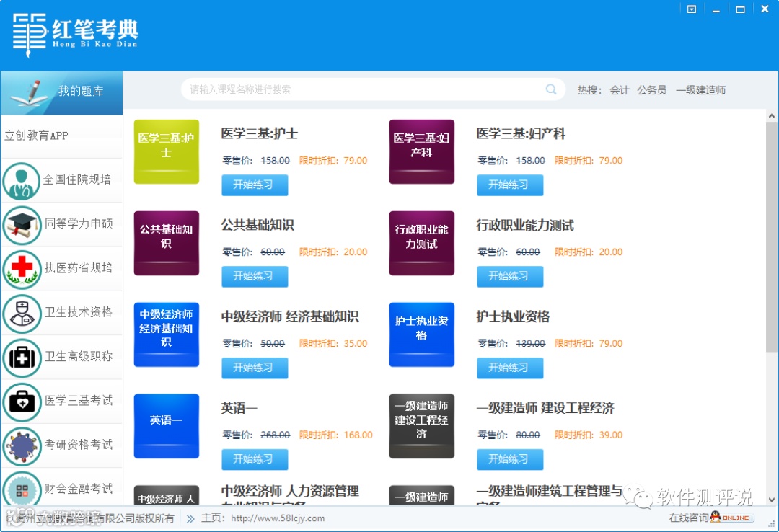
Task: Open the 行政职业能力测试 course tile
Action: tap(422, 243)
